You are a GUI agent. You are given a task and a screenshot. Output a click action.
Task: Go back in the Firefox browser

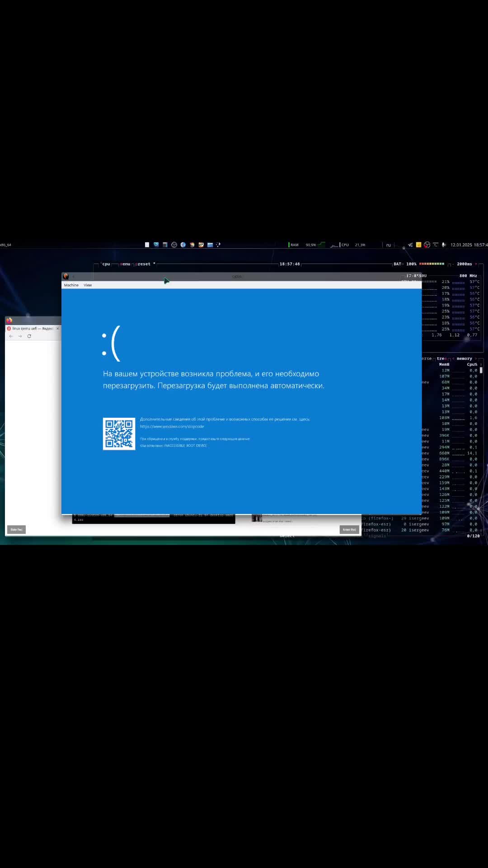point(11,336)
